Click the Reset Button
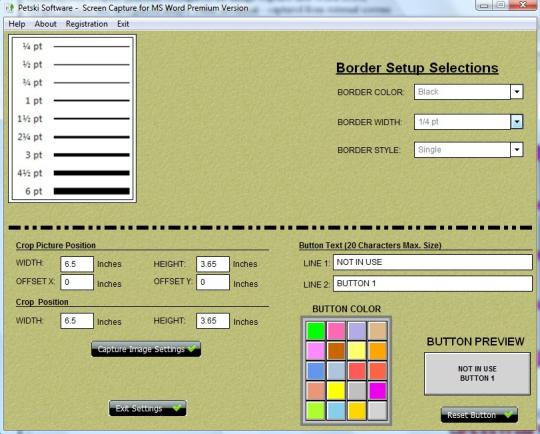The width and height of the screenshot is (540, 434). (x=479, y=415)
